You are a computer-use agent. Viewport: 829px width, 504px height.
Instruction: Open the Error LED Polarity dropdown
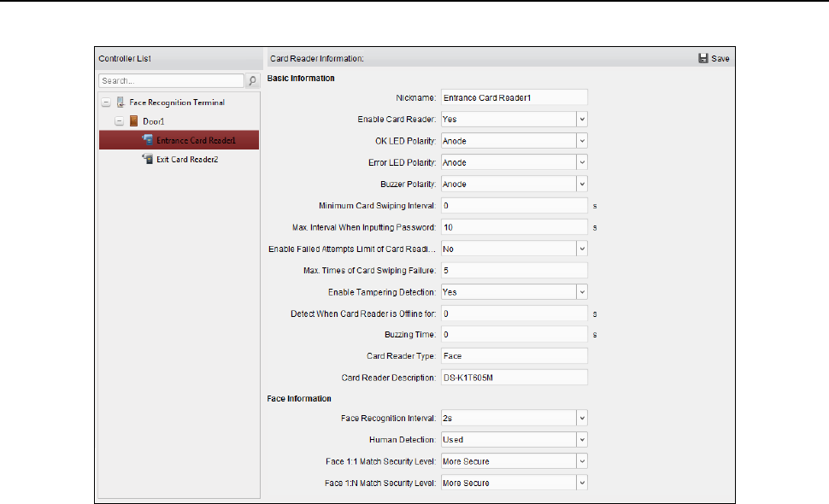click(581, 162)
